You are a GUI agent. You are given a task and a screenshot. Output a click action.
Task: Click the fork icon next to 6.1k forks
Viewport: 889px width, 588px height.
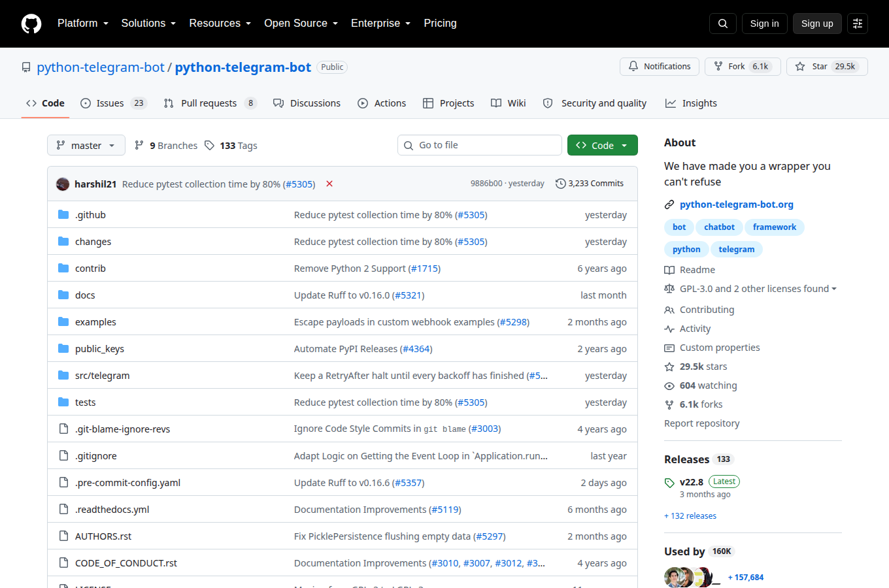[669, 404]
